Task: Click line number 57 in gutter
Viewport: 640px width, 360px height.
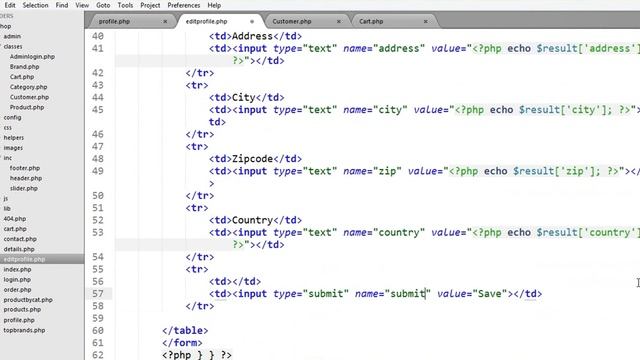Action: (x=98, y=294)
